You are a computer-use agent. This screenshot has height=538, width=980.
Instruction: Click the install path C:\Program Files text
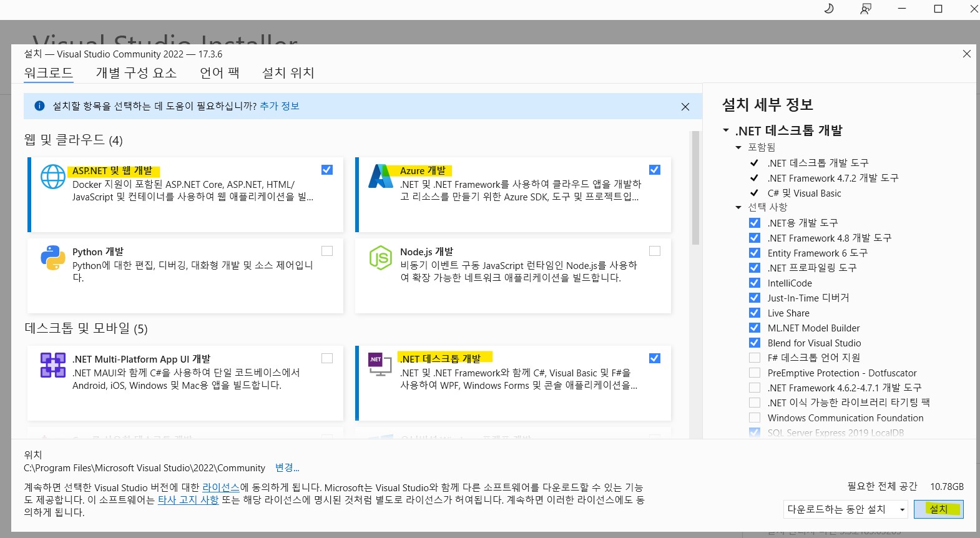[x=144, y=468]
